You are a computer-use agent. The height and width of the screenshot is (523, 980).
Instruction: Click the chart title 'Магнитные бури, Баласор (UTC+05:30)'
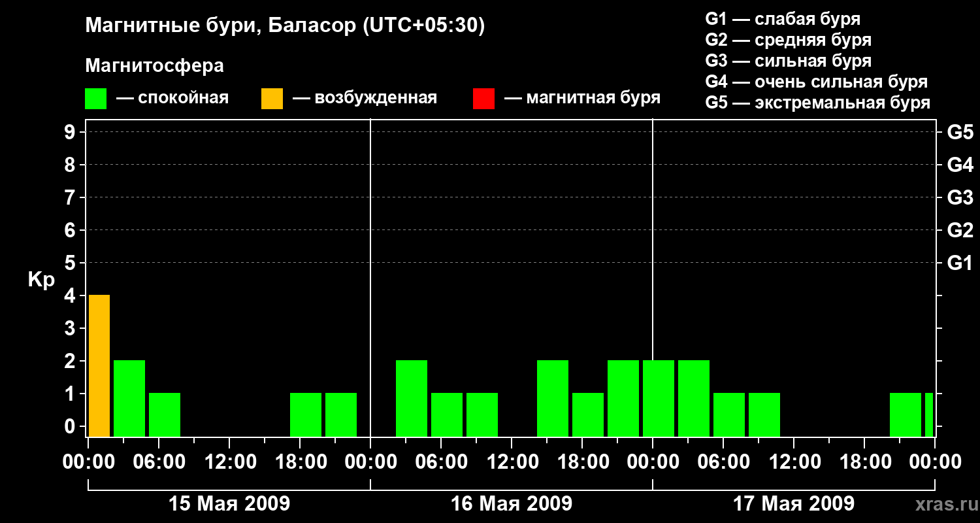point(285,26)
